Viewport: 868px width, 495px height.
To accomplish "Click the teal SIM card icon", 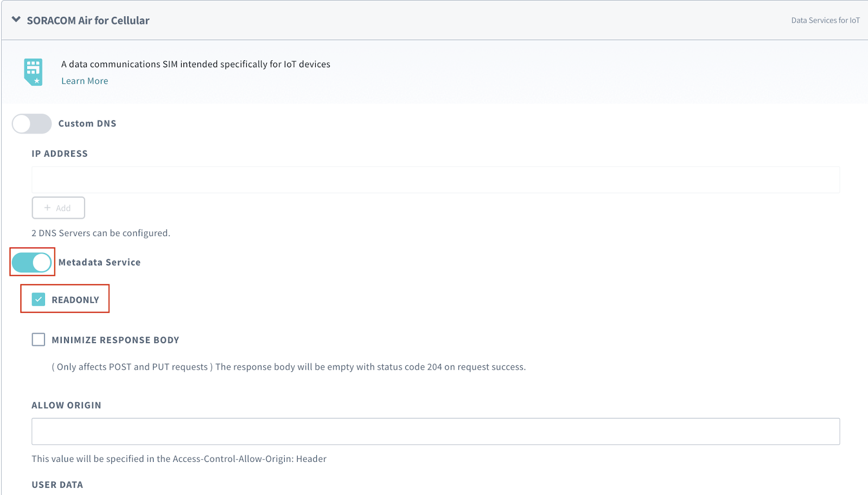I will point(33,72).
